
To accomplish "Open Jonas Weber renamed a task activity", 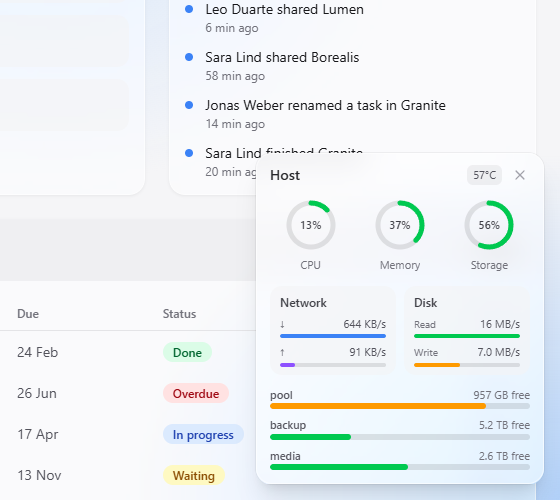I will [325, 105].
